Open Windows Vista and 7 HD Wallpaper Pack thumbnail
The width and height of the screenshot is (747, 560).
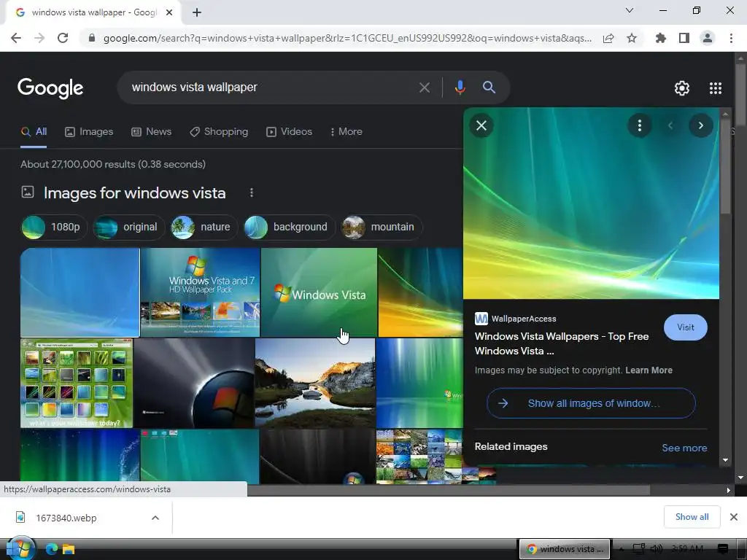[200, 292]
